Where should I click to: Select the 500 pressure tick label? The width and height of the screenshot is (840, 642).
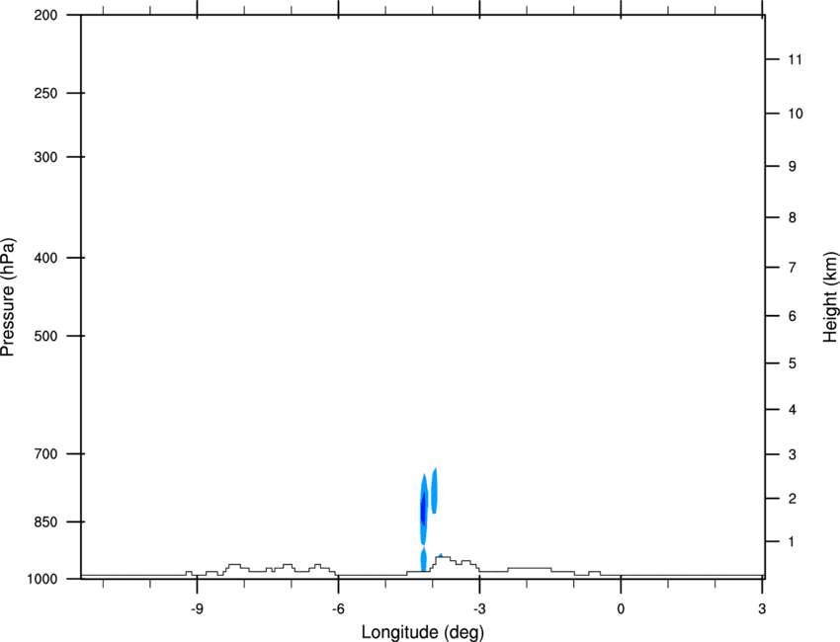(x=45, y=336)
